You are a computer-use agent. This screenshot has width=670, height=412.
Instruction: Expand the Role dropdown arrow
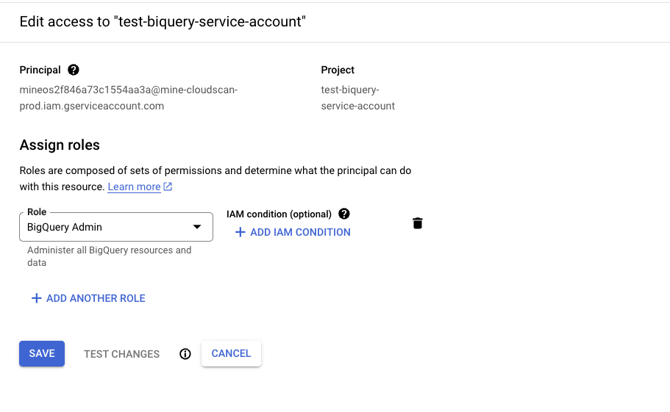(x=197, y=227)
